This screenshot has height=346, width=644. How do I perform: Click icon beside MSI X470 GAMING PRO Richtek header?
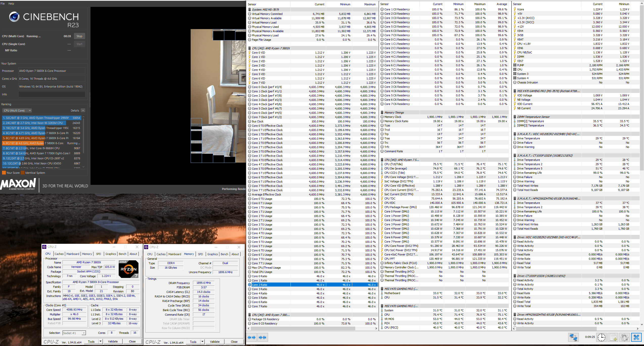point(515,91)
